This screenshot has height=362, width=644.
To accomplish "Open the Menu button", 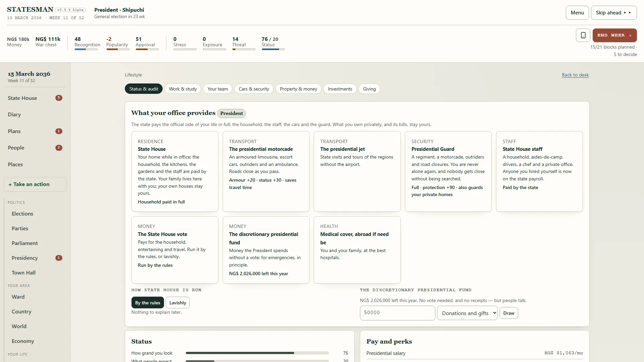I will (577, 13).
